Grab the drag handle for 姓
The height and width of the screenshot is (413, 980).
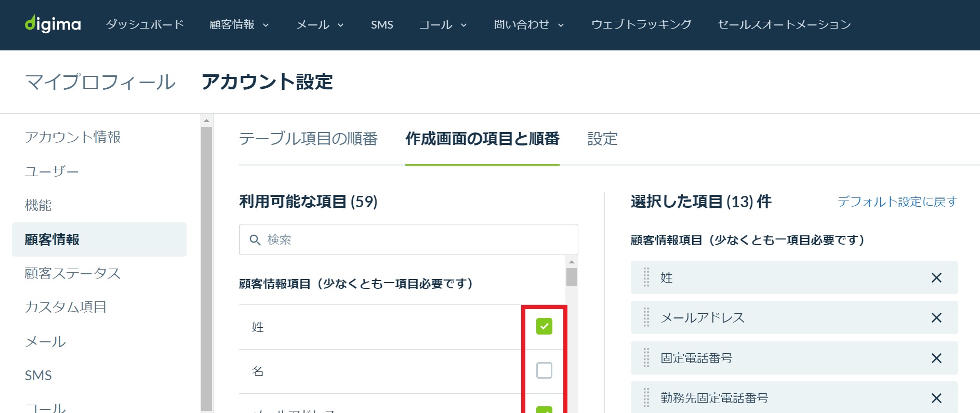point(646,277)
